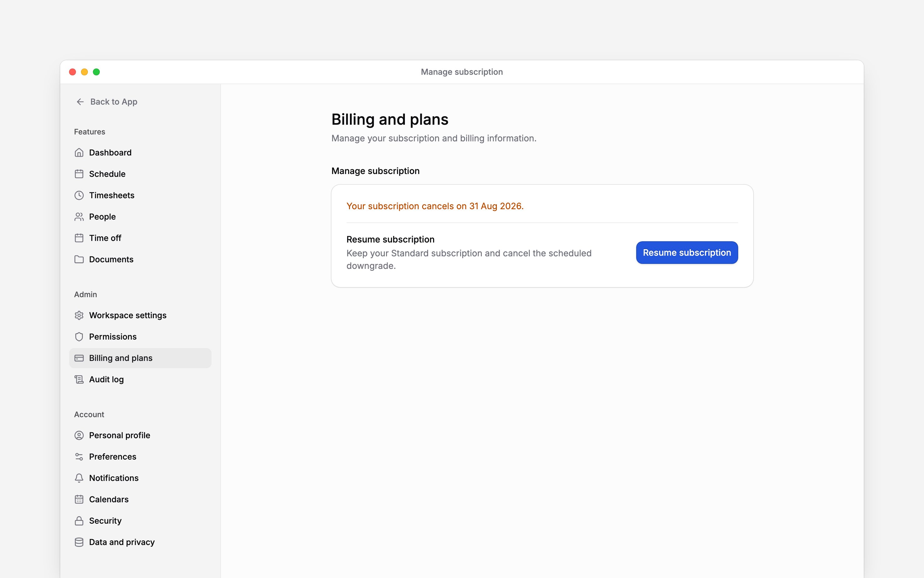This screenshot has height=578, width=924.
Task: Open Preferences page
Action: (140, 457)
